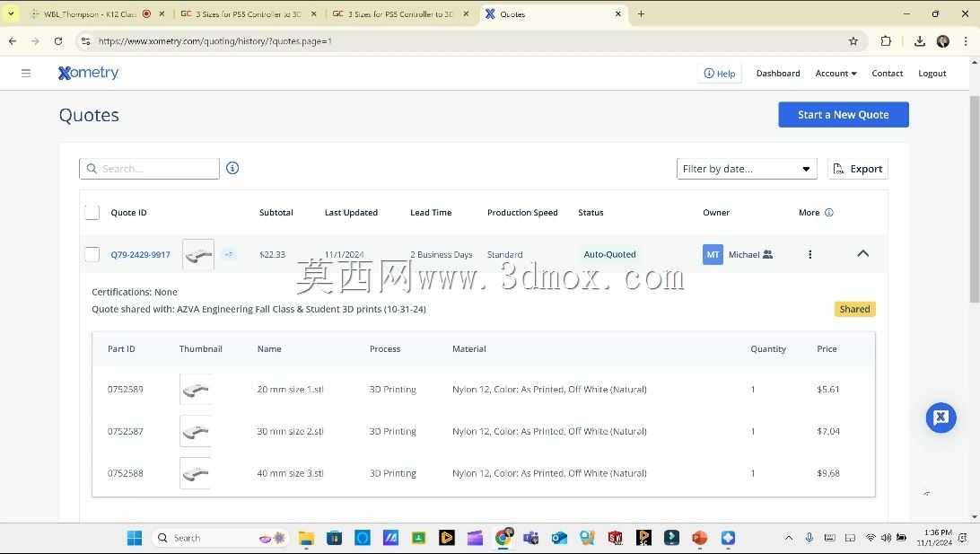Click price $9.68

[x=827, y=473]
